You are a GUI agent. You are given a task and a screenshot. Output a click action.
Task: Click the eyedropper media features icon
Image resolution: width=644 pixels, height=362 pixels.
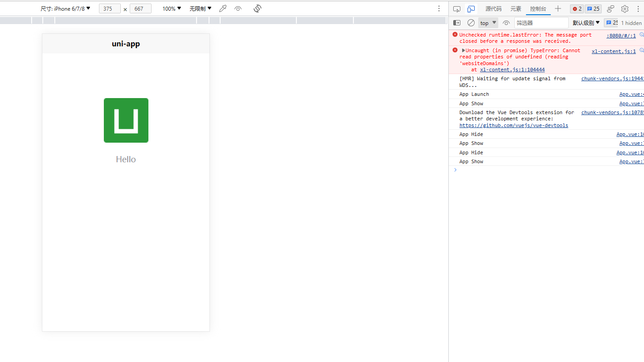pyautogui.click(x=223, y=8)
